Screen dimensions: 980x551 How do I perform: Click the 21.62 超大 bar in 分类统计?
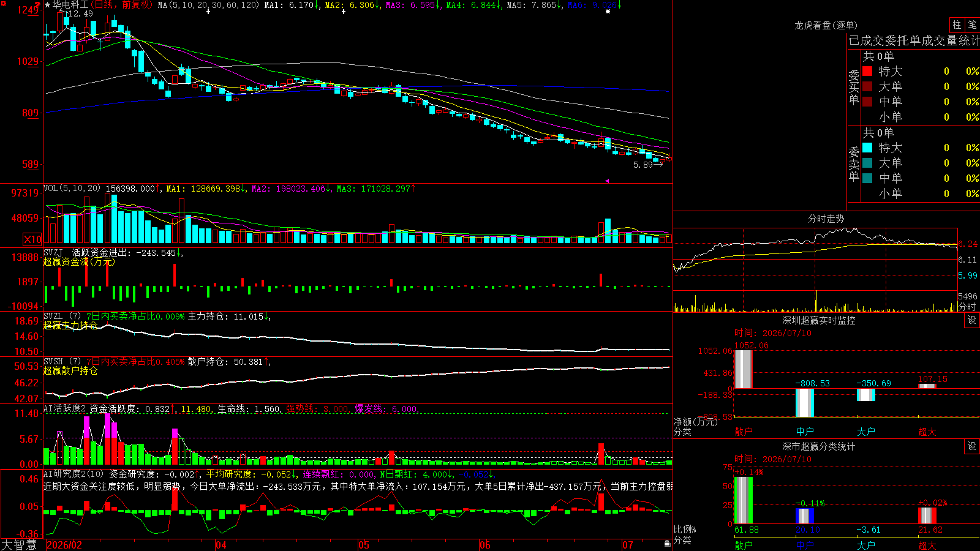tap(927, 515)
